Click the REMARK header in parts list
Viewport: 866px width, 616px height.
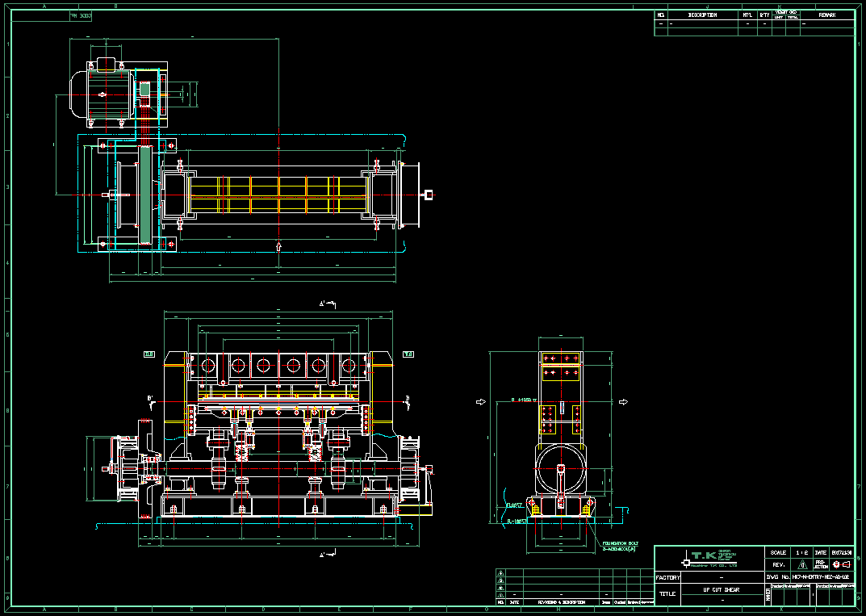pyautogui.click(x=827, y=15)
